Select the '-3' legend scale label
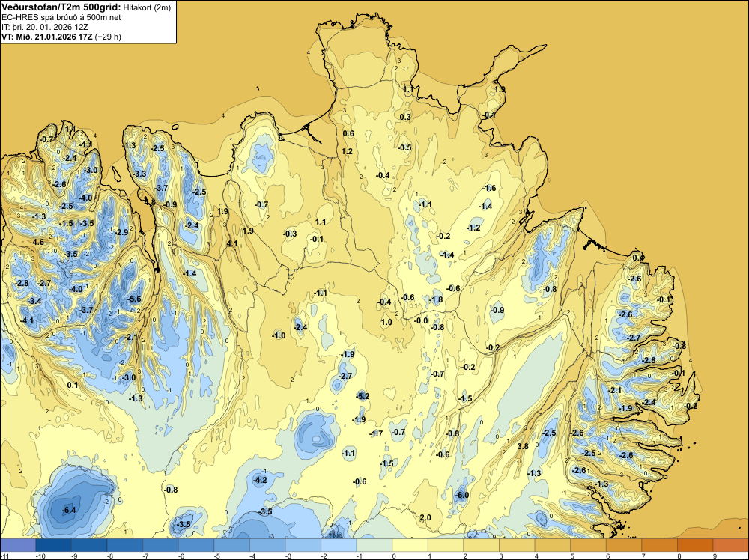The image size is (749, 560). coord(289,556)
